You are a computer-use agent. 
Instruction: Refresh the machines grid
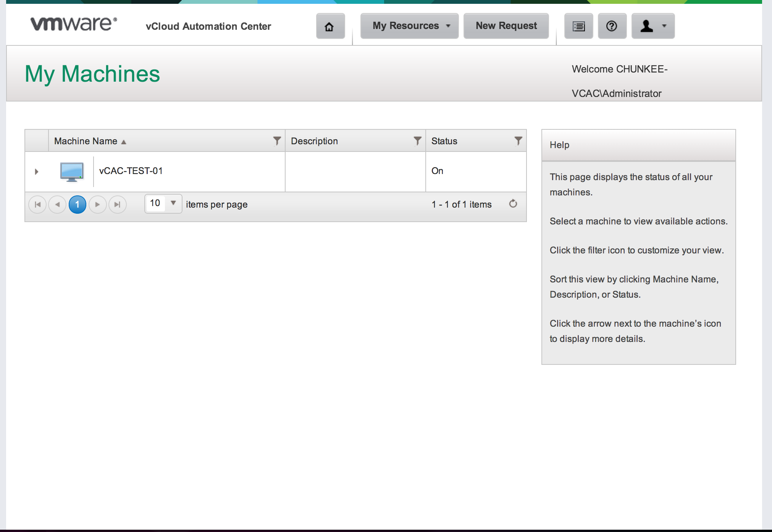[513, 204]
